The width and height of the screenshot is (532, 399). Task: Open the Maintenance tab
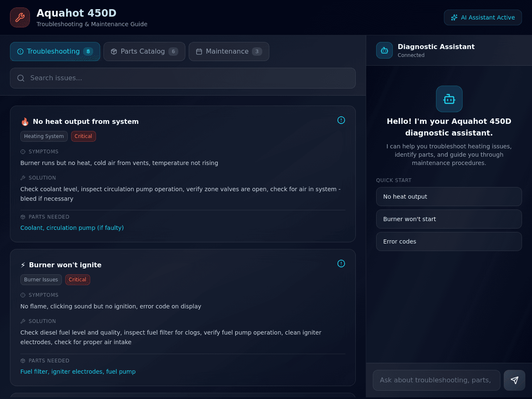[229, 52]
